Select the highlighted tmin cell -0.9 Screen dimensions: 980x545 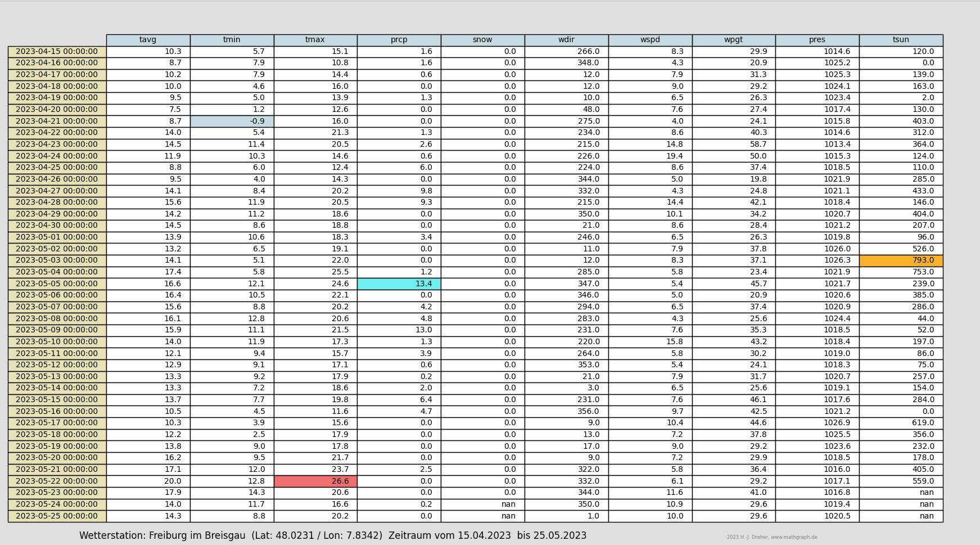pyautogui.click(x=232, y=121)
